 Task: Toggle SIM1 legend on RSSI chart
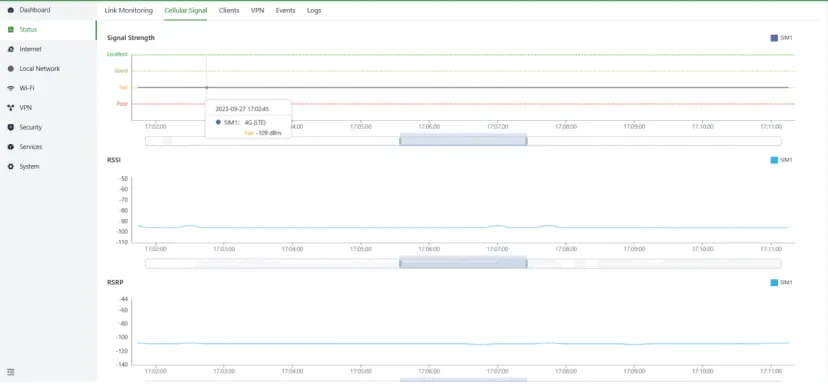click(x=782, y=160)
